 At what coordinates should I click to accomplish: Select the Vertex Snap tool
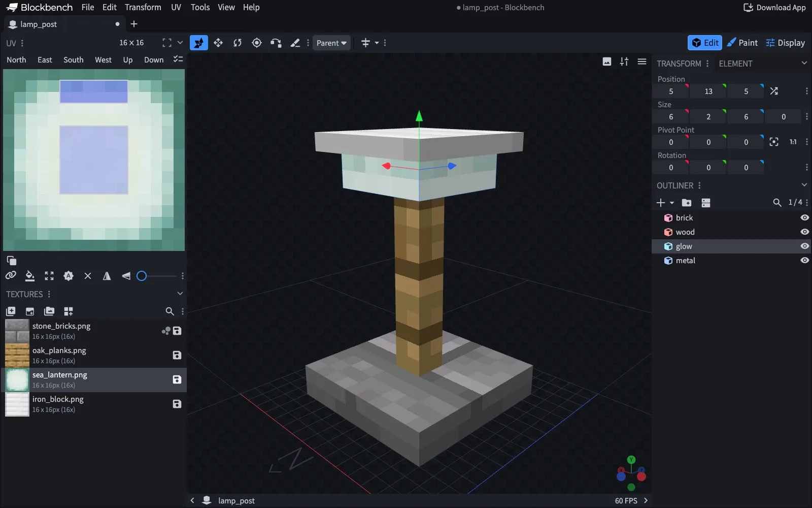coord(276,43)
